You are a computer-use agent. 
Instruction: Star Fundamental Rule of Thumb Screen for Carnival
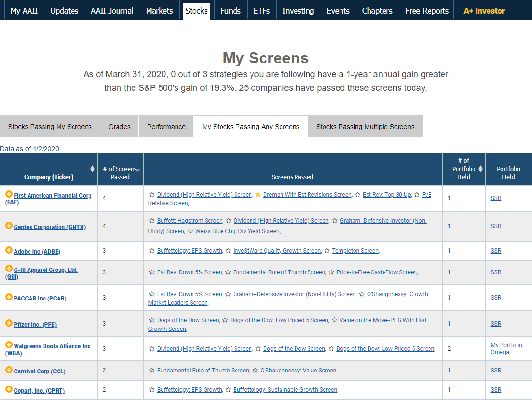click(x=152, y=371)
